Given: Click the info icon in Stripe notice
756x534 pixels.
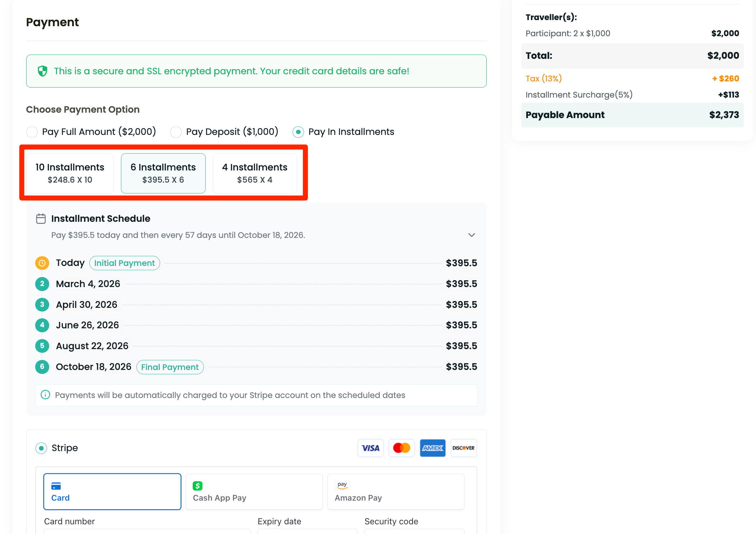Looking at the screenshot, I should pyautogui.click(x=45, y=395).
